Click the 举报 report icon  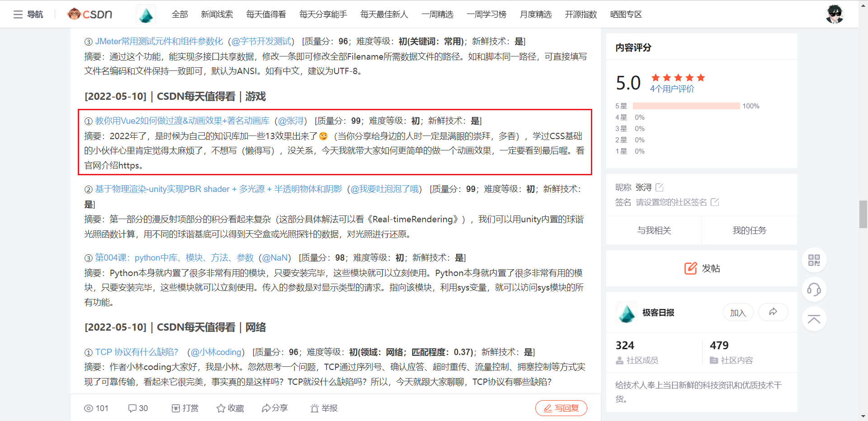315,408
